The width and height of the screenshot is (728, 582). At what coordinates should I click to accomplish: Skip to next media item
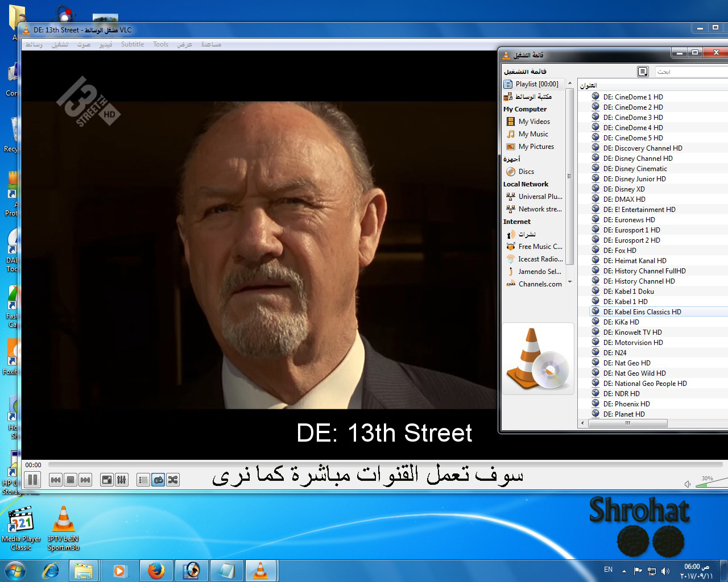coord(85,480)
